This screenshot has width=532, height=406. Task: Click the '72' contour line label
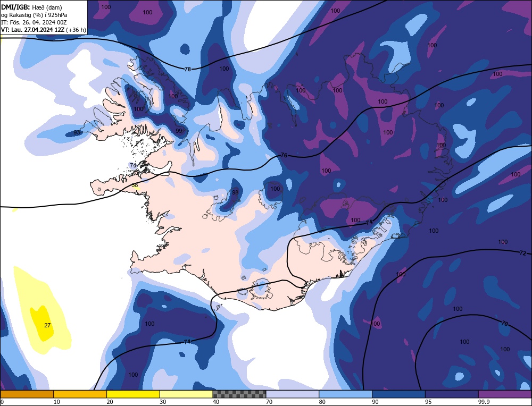coord(523,253)
